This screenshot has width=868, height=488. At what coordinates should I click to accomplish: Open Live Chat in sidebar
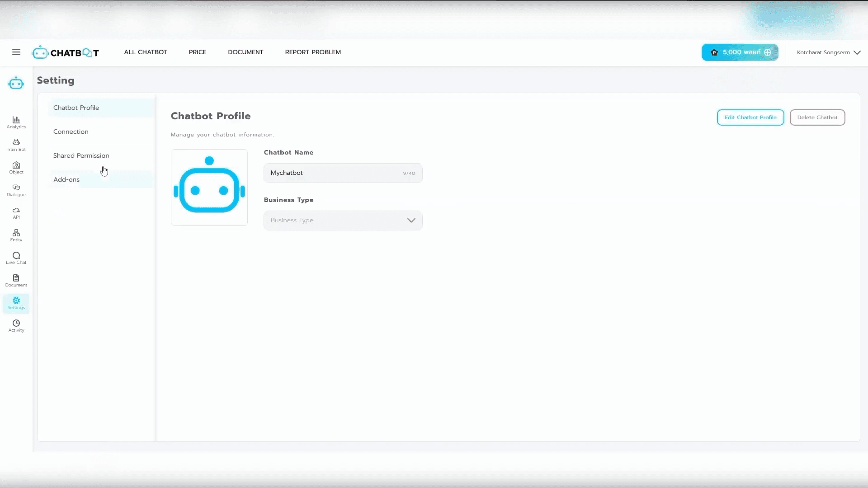(x=16, y=258)
